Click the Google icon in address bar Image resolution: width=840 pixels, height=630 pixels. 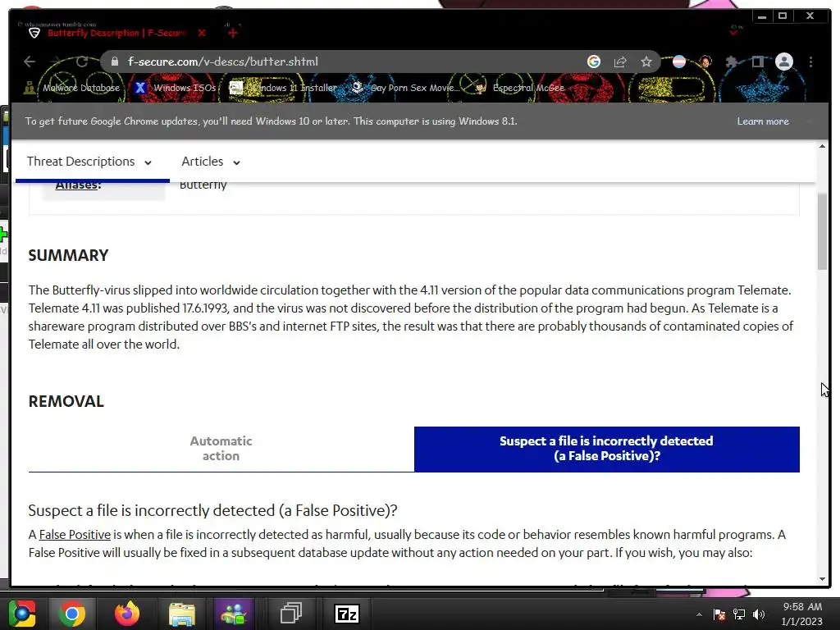[594, 62]
